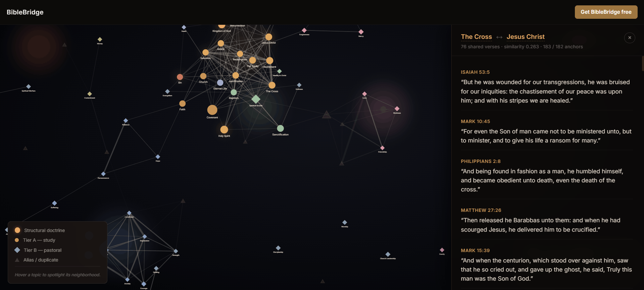Click the Eternal Life node
This screenshot has height=290, width=644.
pos(220,82)
